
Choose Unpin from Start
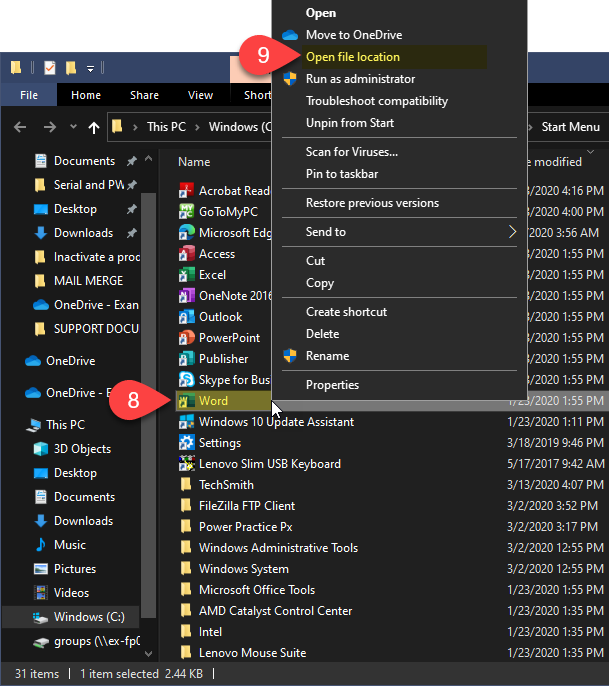[350, 123]
